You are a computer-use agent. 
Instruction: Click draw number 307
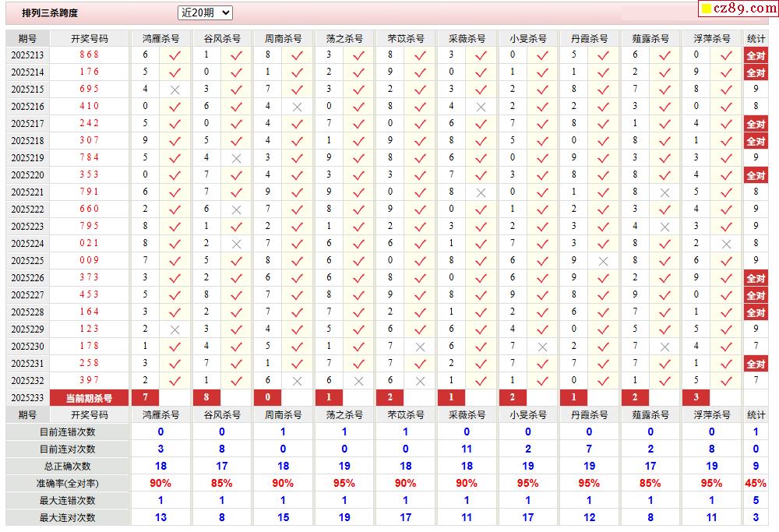(90, 140)
